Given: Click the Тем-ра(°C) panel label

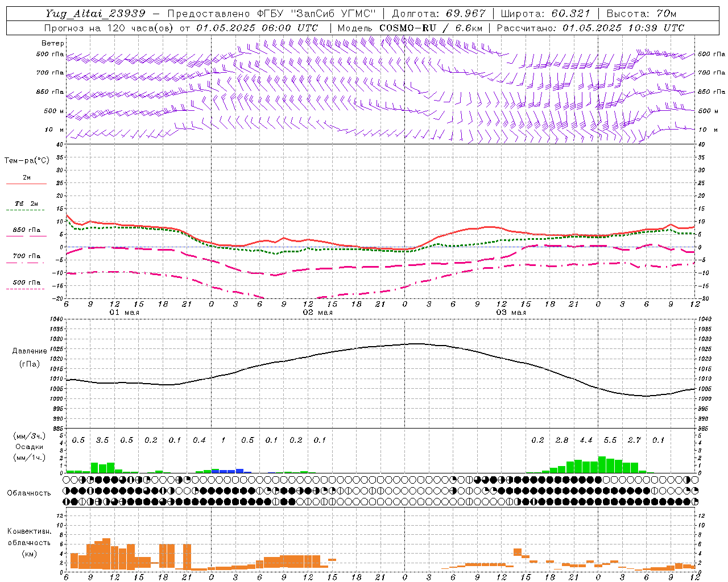Looking at the screenshot, I should point(27,161).
